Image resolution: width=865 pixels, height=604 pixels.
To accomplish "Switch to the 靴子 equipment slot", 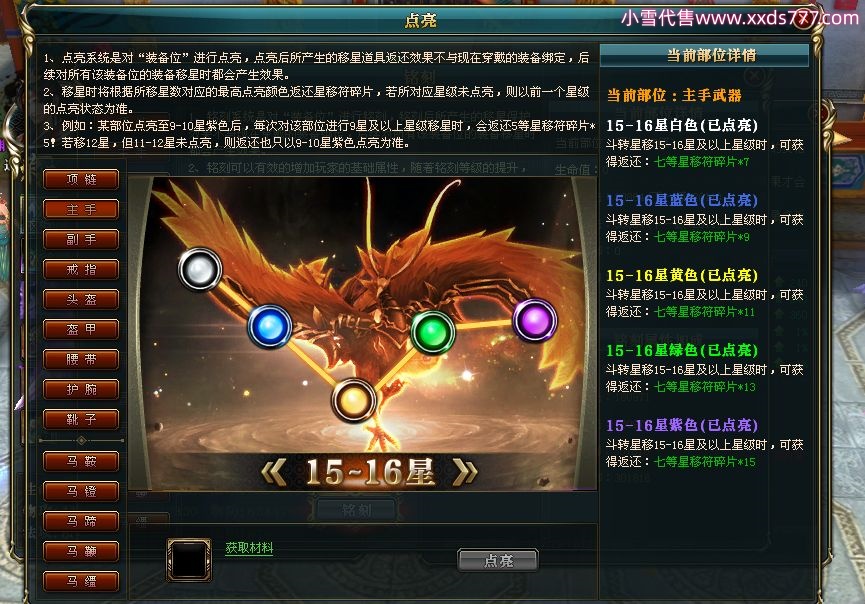I will (x=81, y=419).
